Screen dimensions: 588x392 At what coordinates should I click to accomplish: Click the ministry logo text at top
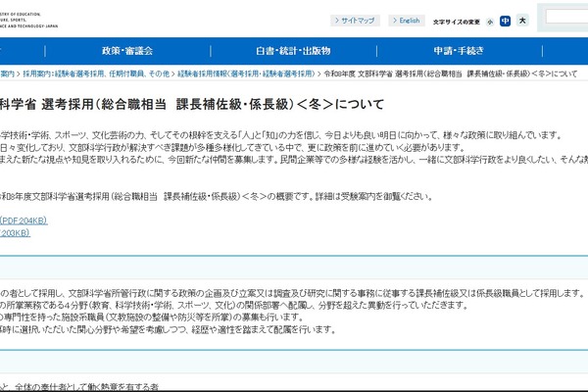(28, 20)
